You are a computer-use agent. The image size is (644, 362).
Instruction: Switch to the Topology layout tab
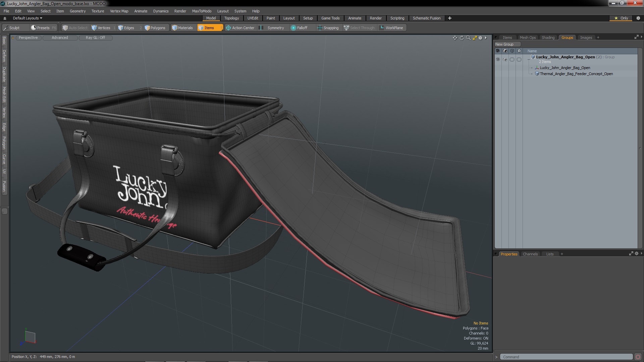point(231,18)
